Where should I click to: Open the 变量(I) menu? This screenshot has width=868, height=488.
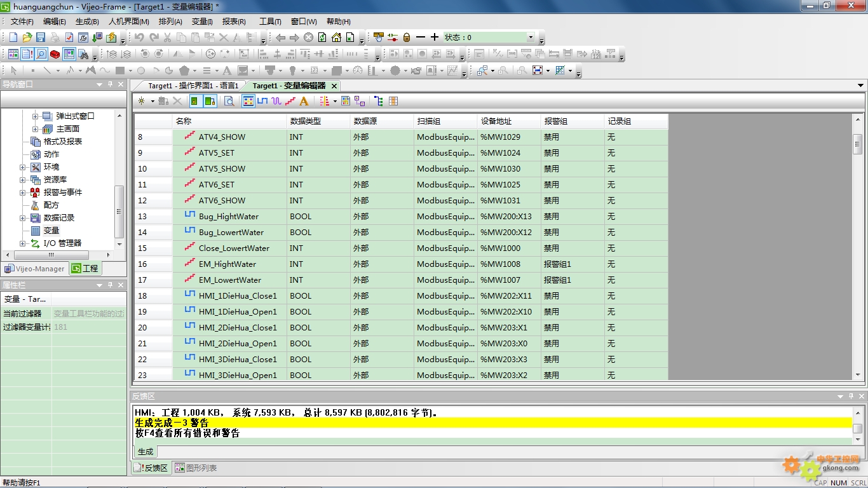(202, 22)
